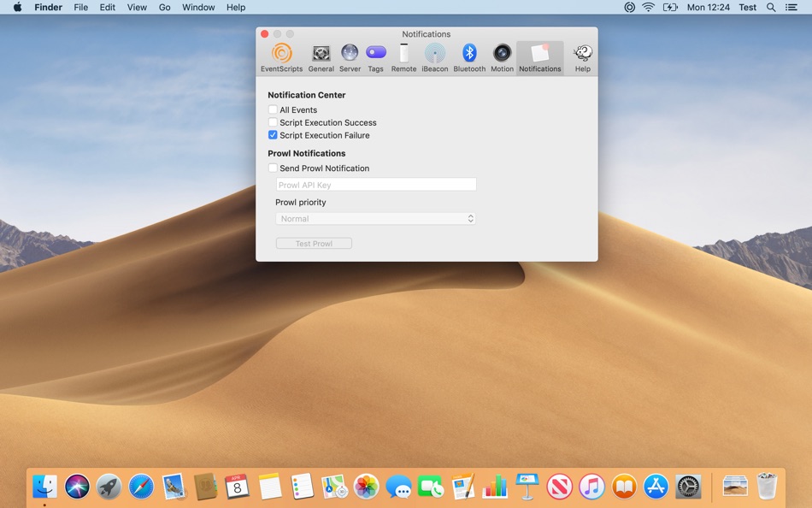Open Launchpad rocket icon
Image resolution: width=812 pixels, height=508 pixels.
click(109, 487)
